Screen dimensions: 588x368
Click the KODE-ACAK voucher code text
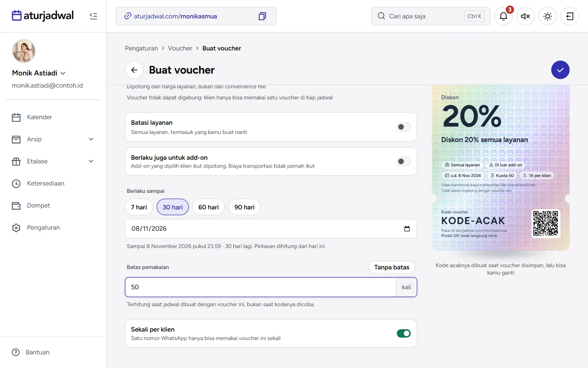473,221
